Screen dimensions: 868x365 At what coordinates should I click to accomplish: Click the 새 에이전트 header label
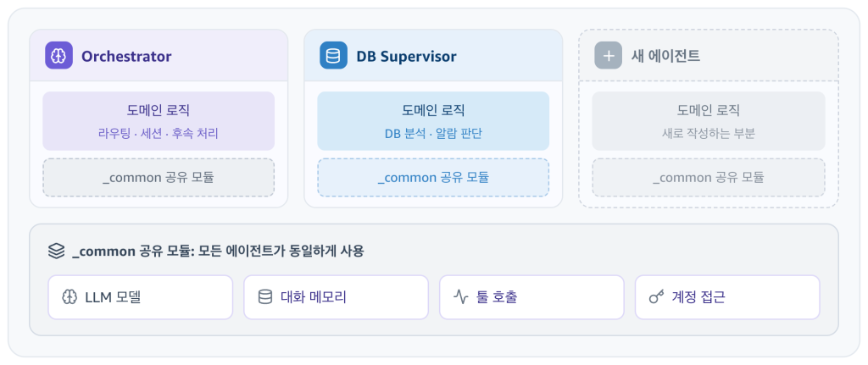coord(666,56)
